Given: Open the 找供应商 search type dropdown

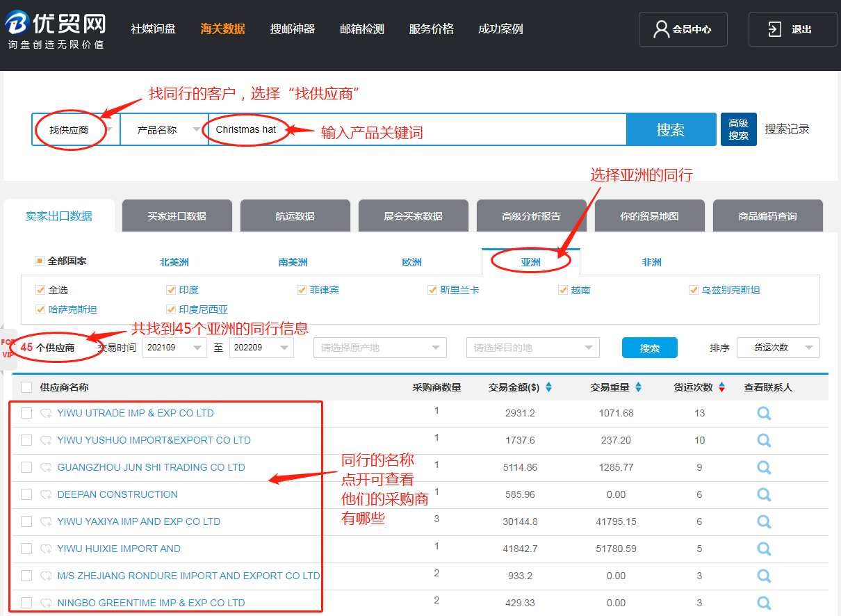Looking at the screenshot, I should click(76, 129).
